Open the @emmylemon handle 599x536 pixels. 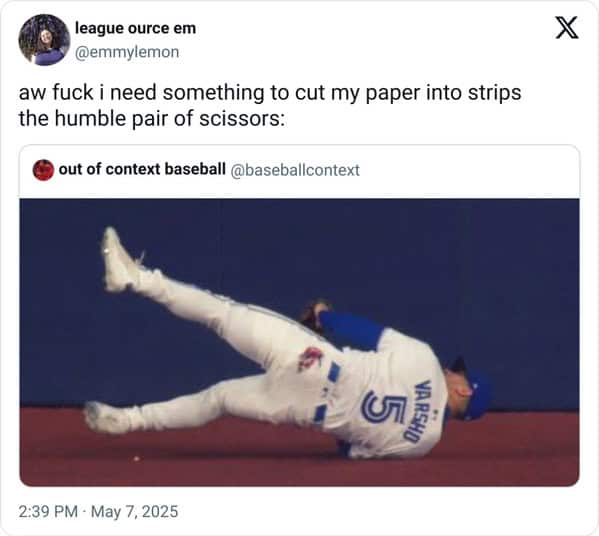(127, 52)
